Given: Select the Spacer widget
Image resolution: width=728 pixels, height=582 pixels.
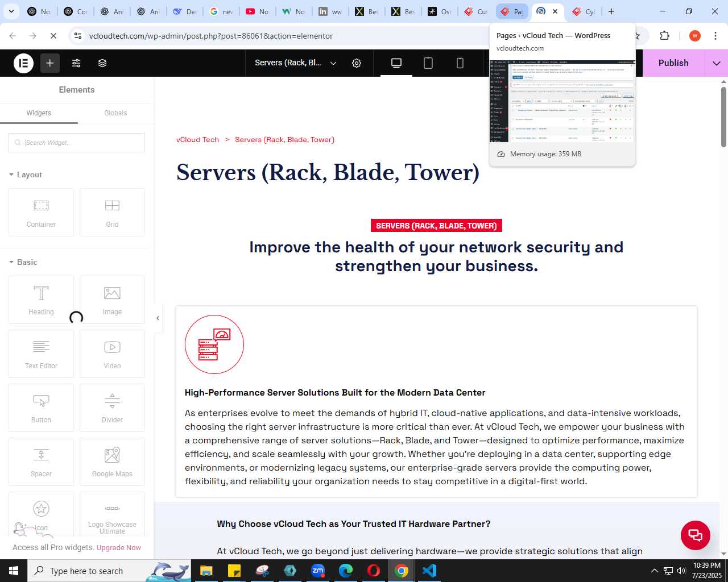Looking at the screenshot, I should [41, 462].
